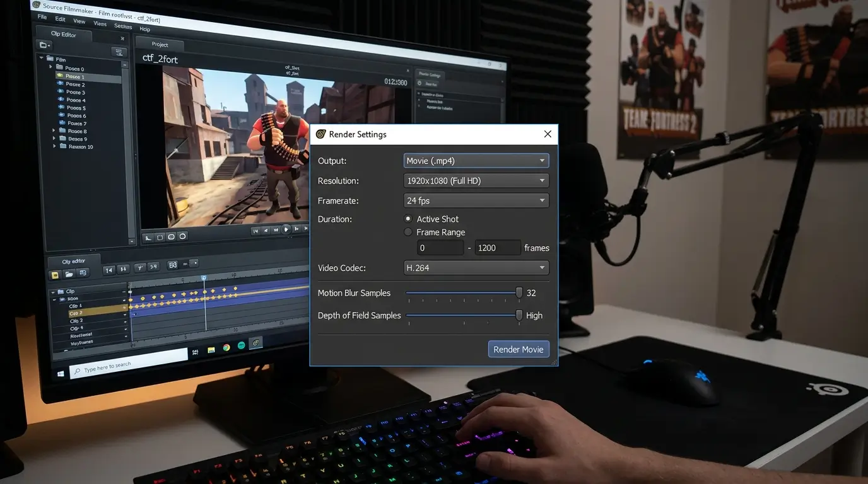The width and height of the screenshot is (868, 484).
Task: Click the Depth of Field Samples slider handle
Action: [x=519, y=315]
